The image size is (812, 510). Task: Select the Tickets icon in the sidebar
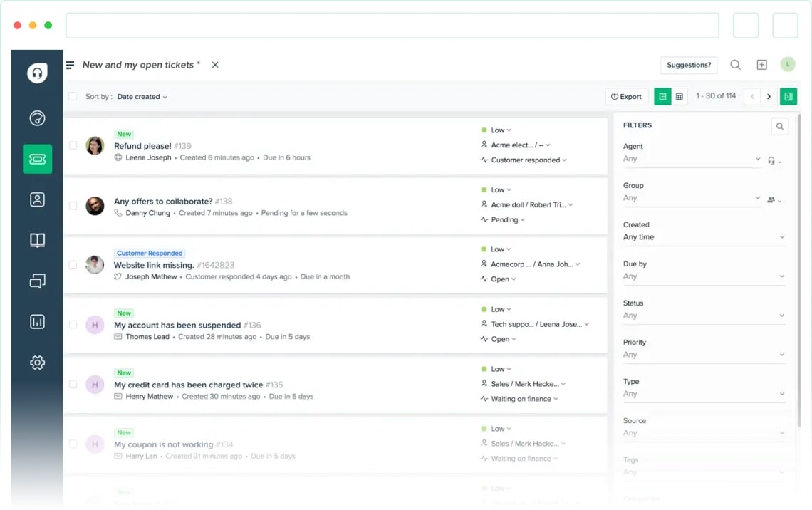(36, 159)
